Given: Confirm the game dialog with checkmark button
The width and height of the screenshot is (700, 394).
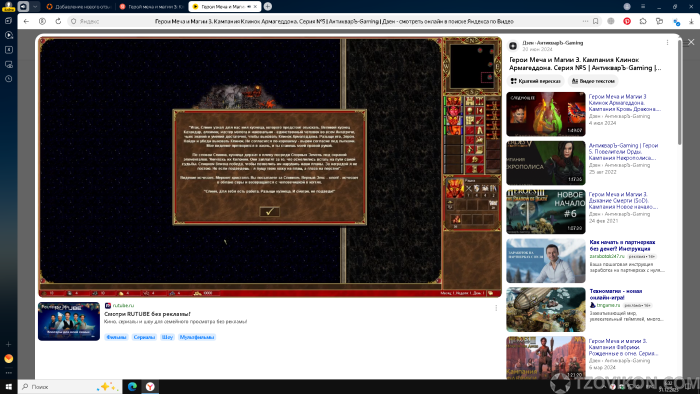Looking at the screenshot, I should (x=270, y=212).
